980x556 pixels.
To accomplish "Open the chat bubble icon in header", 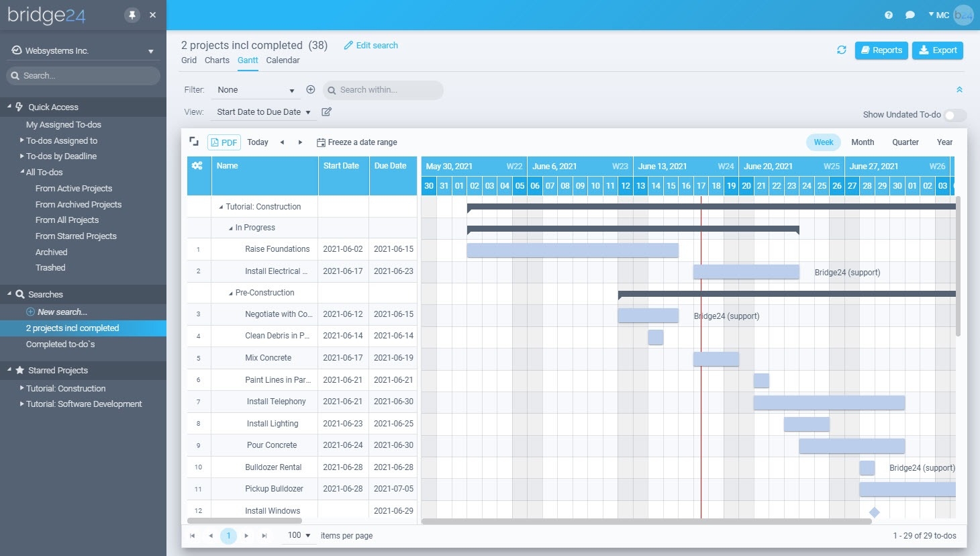I will pyautogui.click(x=910, y=14).
